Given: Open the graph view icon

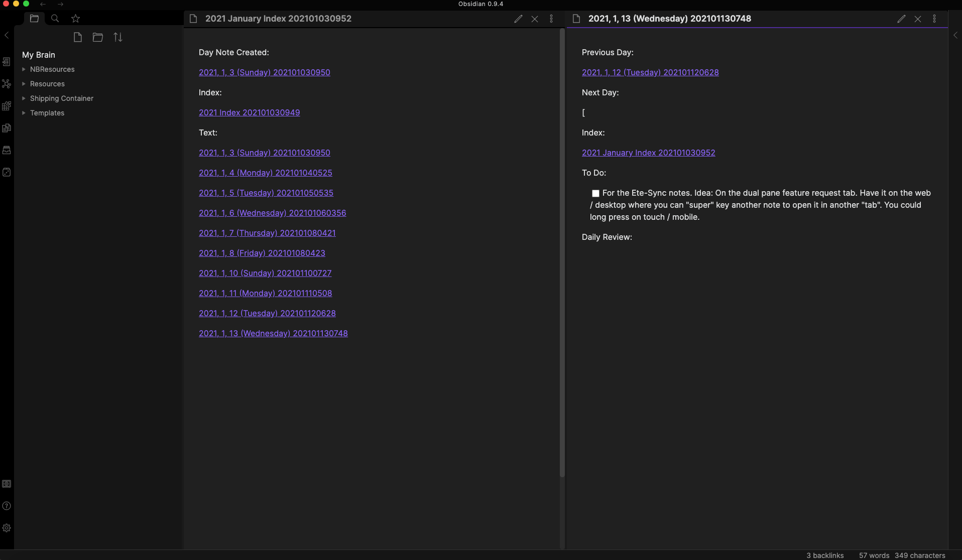Looking at the screenshot, I should 7,84.
